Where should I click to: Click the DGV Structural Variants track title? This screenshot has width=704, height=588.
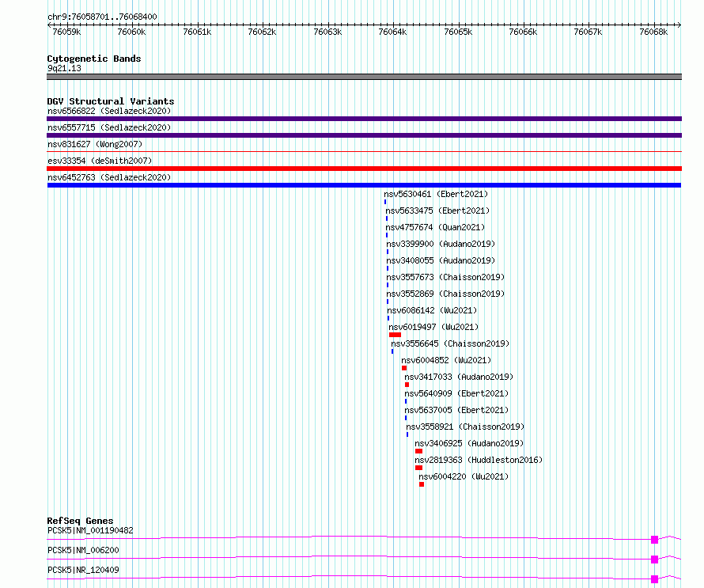(x=111, y=101)
